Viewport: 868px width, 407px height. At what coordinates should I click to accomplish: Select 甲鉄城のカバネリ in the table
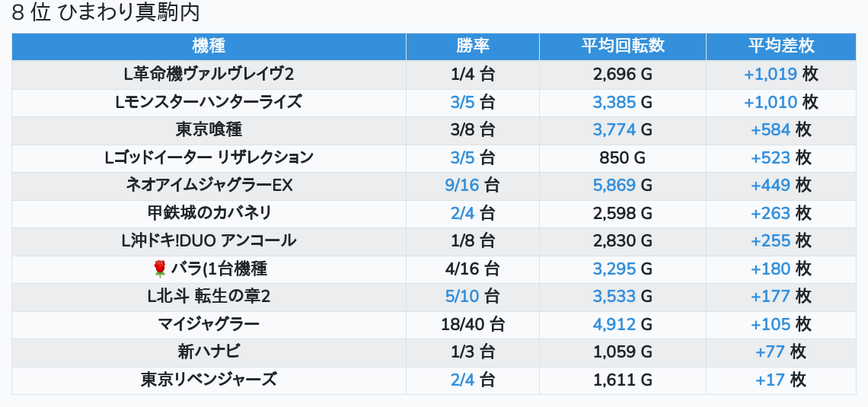[209, 213]
